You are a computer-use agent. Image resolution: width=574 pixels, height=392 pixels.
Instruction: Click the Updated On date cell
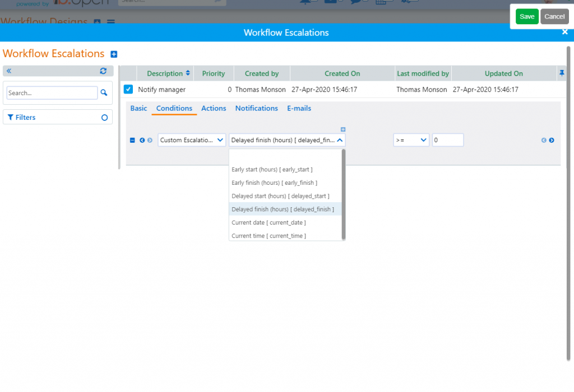click(485, 90)
